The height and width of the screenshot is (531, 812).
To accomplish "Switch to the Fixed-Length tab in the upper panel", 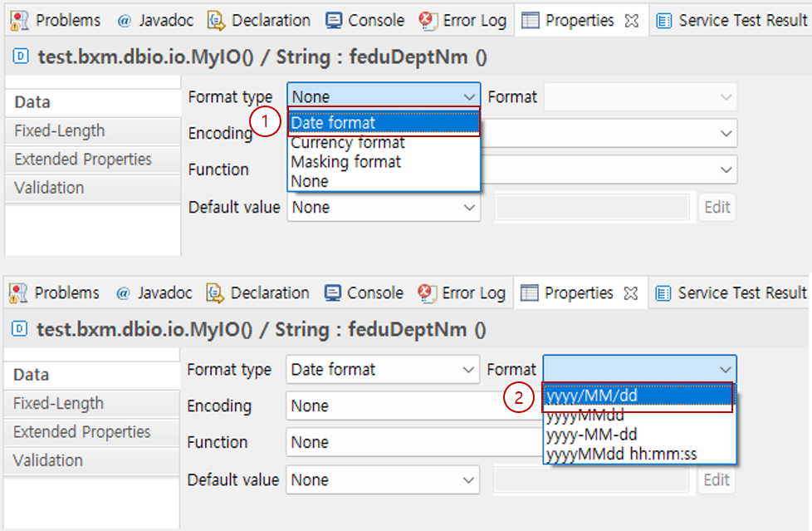I will coord(60,131).
